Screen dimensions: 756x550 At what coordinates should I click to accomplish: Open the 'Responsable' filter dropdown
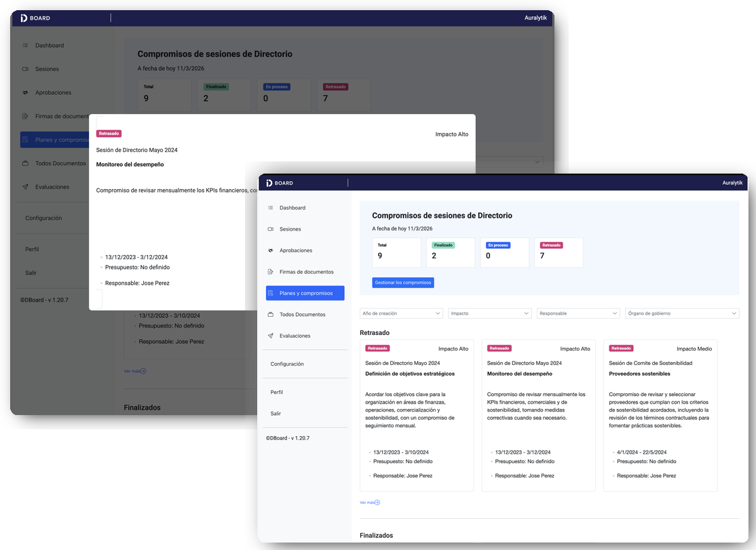[x=578, y=313]
